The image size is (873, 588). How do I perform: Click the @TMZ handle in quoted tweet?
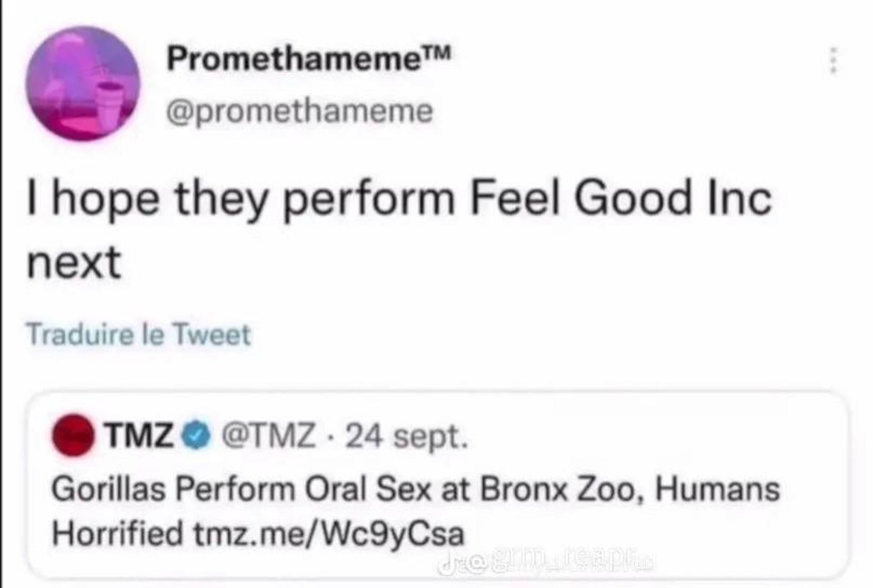tap(269, 436)
